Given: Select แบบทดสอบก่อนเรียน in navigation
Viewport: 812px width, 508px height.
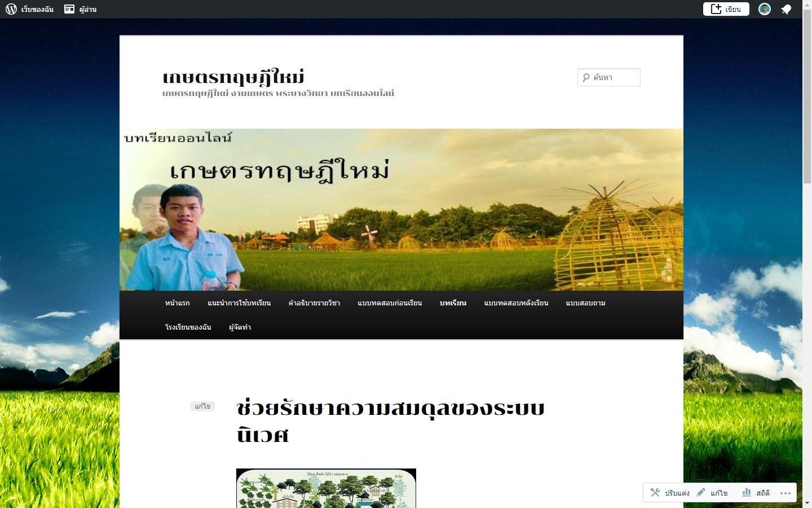Looking at the screenshot, I should 390,303.
